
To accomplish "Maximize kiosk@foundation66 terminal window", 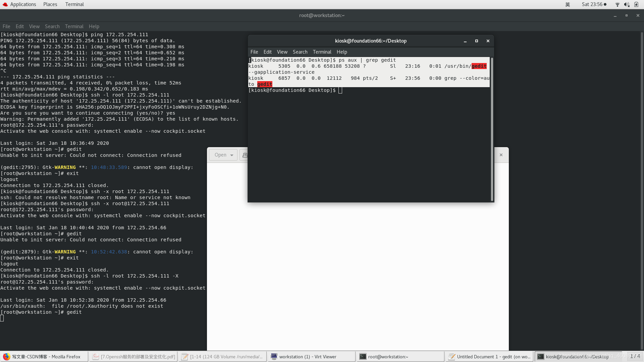I will pyautogui.click(x=477, y=41).
